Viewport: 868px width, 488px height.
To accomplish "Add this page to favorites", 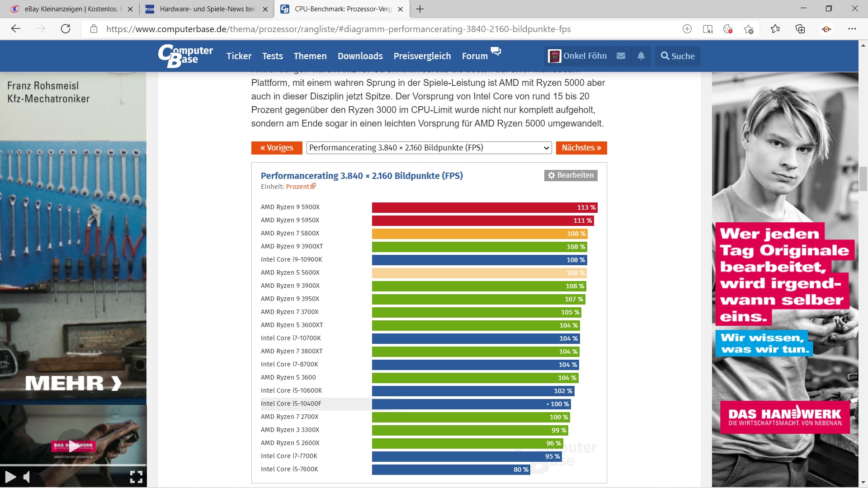I will [x=748, y=29].
